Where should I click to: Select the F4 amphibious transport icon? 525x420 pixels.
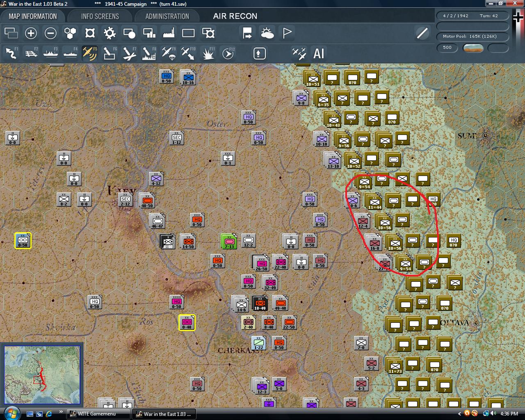[x=70, y=53]
